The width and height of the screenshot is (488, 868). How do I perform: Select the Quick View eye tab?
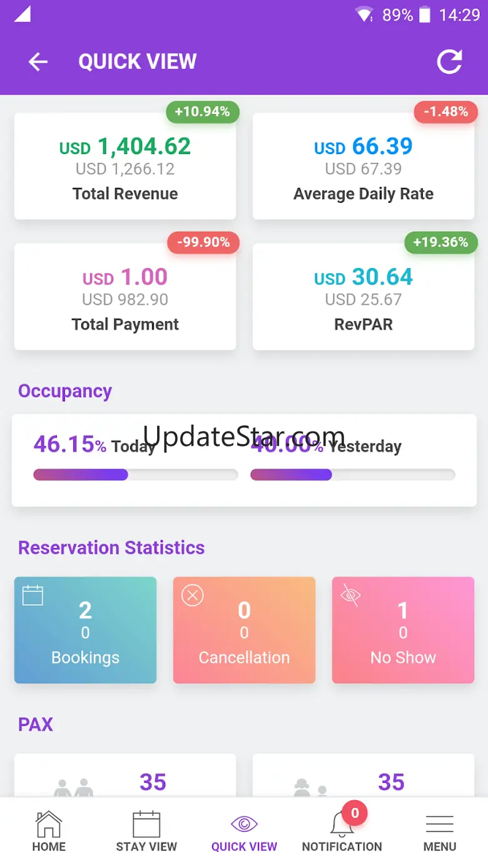pyautogui.click(x=244, y=832)
